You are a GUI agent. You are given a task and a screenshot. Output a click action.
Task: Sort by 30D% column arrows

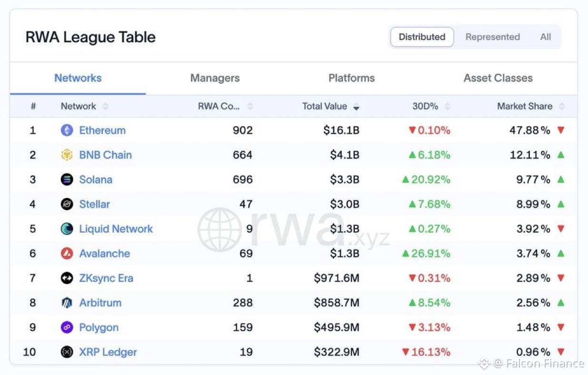coord(447,107)
